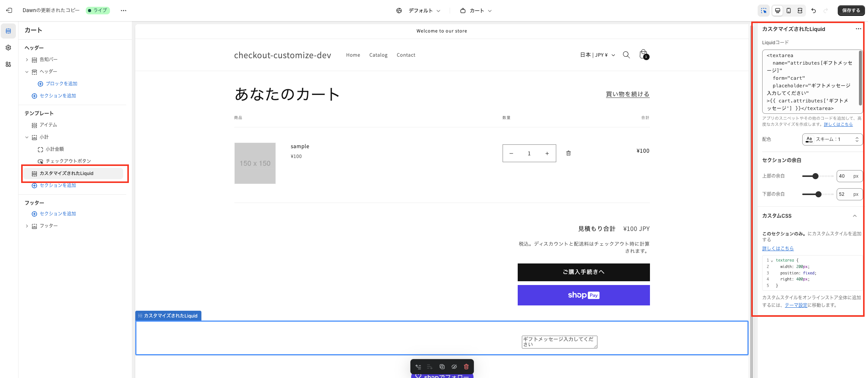The width and height of the screenshot is (868, 378).
Task: Open Theme settings gear in left rail
Action: pyautogui.click(x=8, y=48)
